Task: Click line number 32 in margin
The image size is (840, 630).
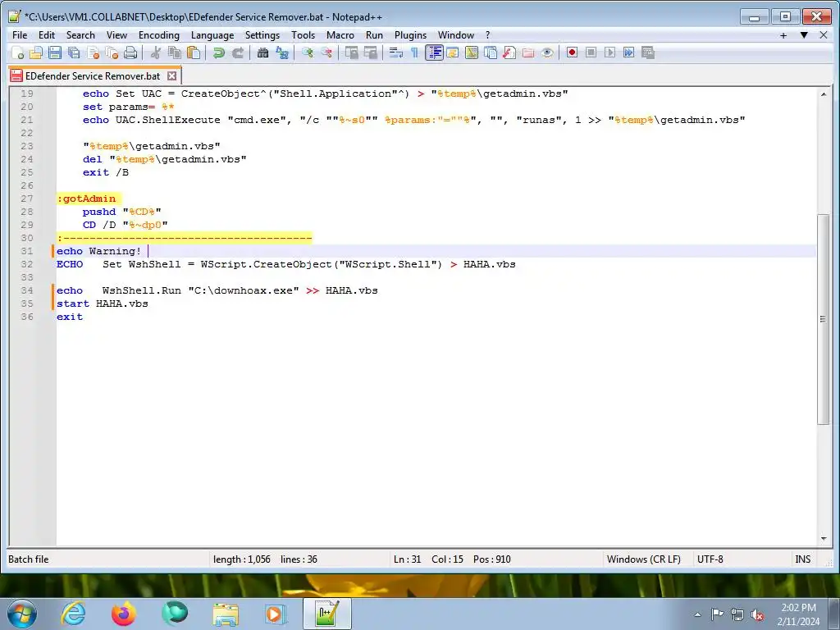Action: tap(27, 264)
